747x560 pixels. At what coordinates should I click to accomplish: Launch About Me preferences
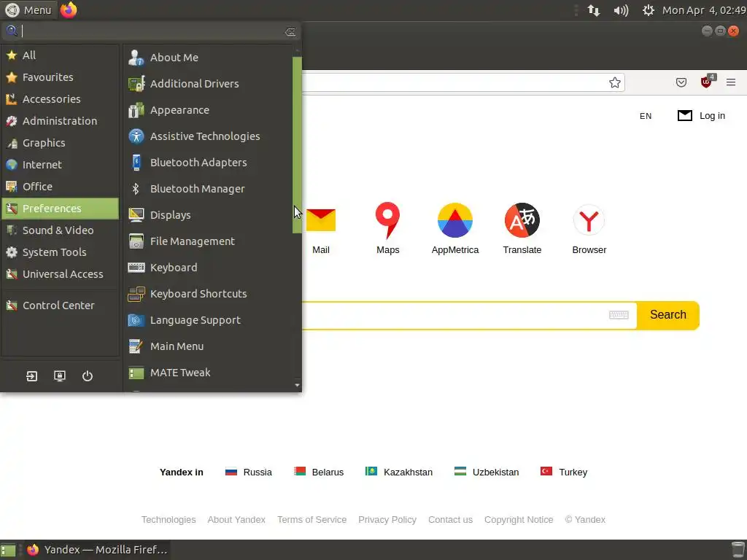[208, 58]
